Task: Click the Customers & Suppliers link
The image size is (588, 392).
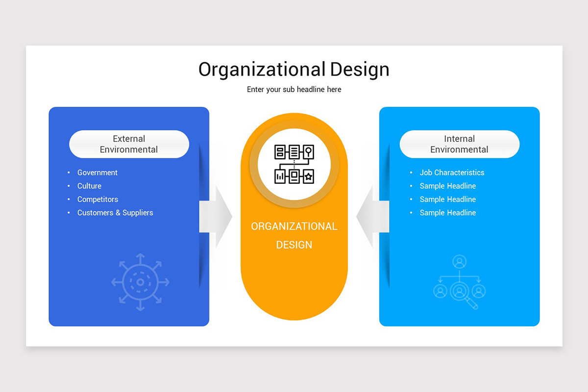Action: [x=115, y=213]
